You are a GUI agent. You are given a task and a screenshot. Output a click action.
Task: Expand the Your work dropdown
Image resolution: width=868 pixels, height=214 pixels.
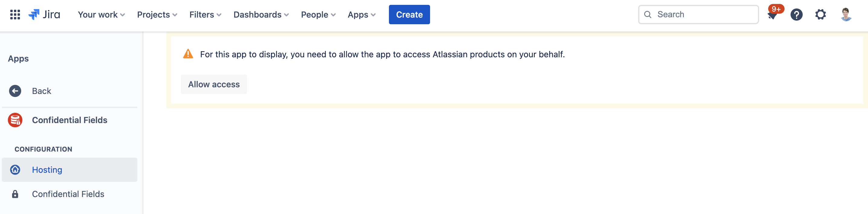pos(101,15)
